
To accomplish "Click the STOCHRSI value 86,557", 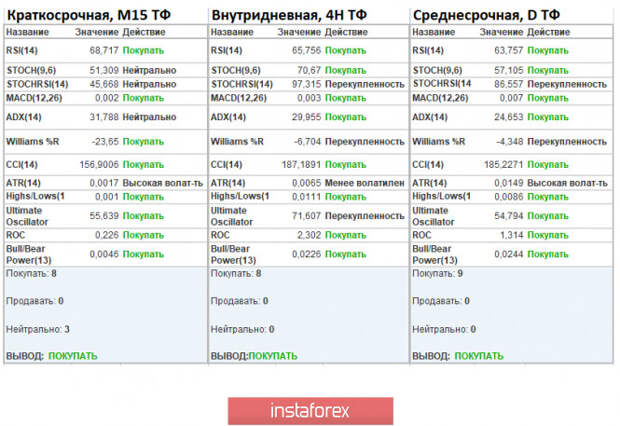I will click(508, 84).
